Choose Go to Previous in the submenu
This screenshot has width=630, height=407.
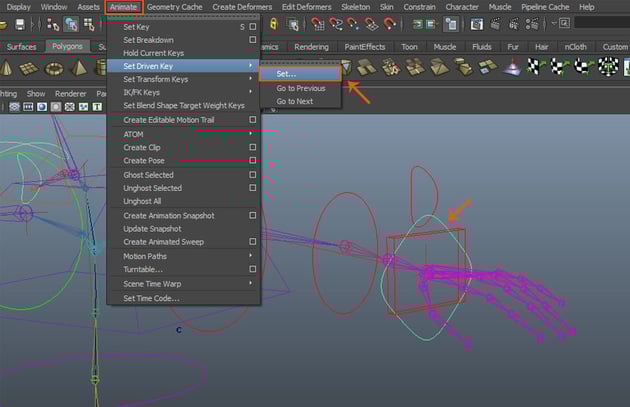(x=301, y=88)
